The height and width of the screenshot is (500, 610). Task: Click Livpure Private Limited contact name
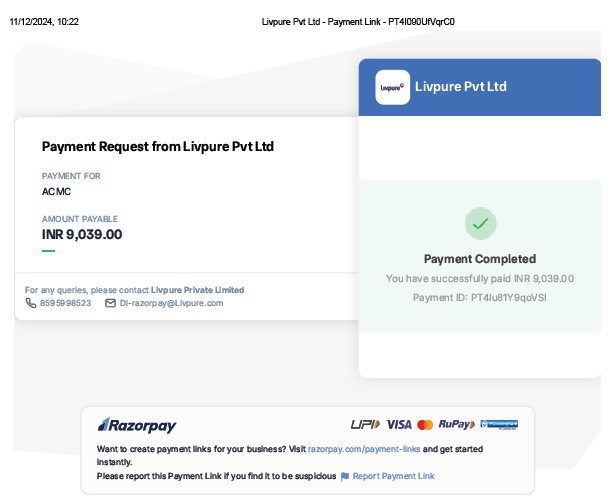(x=197, y=290)
